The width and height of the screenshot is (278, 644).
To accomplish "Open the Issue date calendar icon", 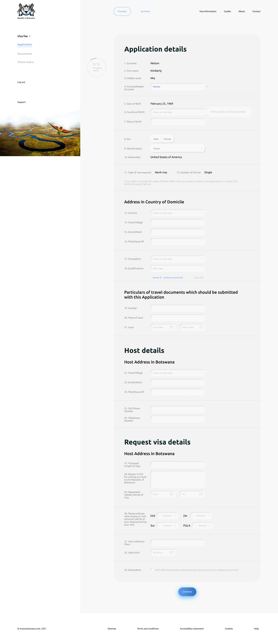I will point(171,327).
